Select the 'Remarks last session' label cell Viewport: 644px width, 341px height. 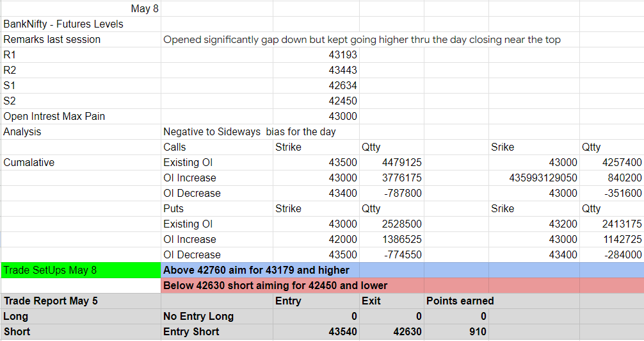(x=81, y=40)
